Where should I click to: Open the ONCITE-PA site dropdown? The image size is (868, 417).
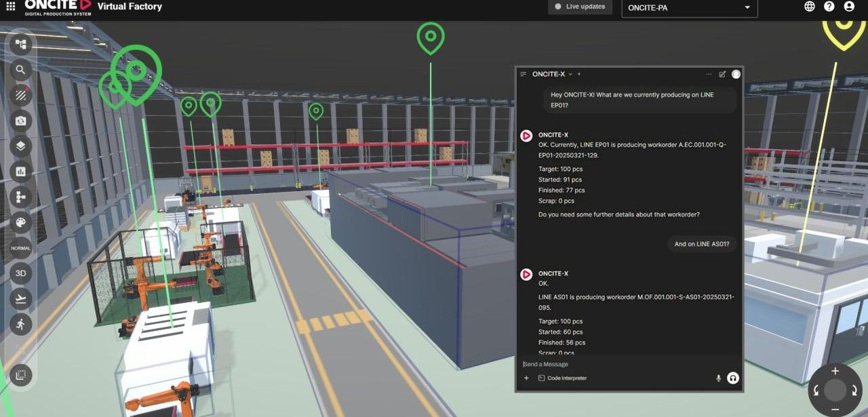coord(690,7)
